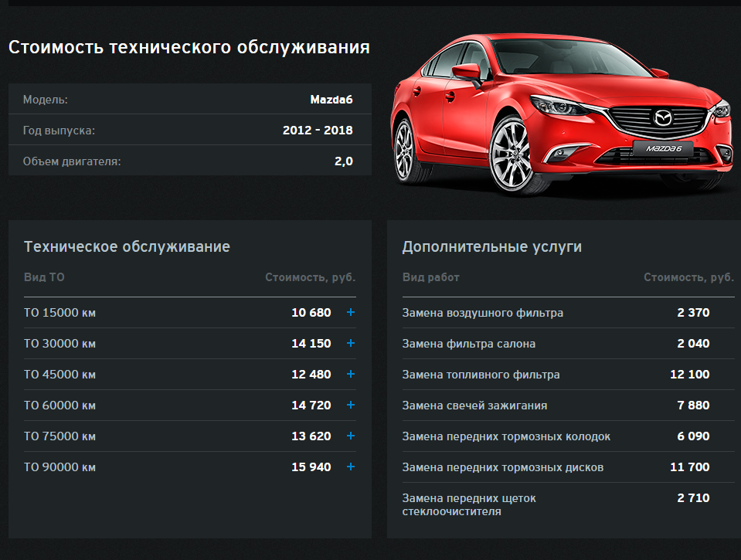Click the 'Вид ТО' column header
Viewport: 741px width, 560px height.
pos(44,277)
